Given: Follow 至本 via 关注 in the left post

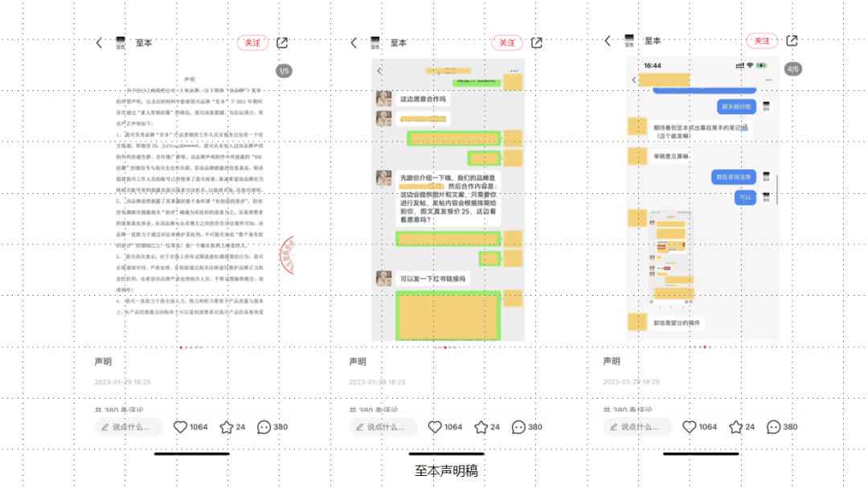Looking at the screenshot, I should [x=252, y=43].
